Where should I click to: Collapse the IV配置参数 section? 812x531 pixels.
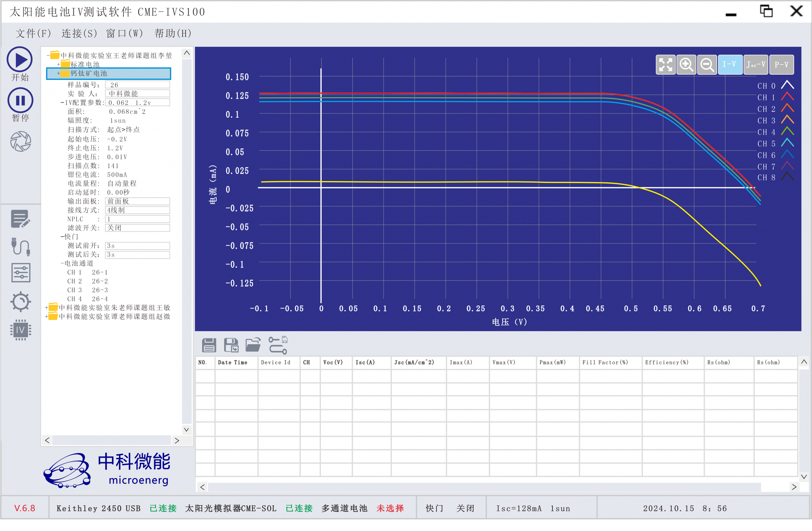coord(62,103)
